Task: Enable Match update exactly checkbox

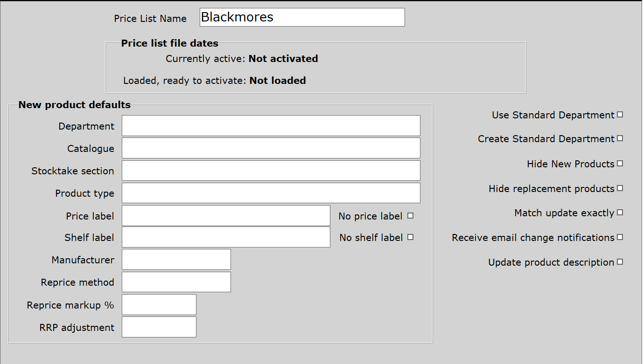Action: point(620,213)
